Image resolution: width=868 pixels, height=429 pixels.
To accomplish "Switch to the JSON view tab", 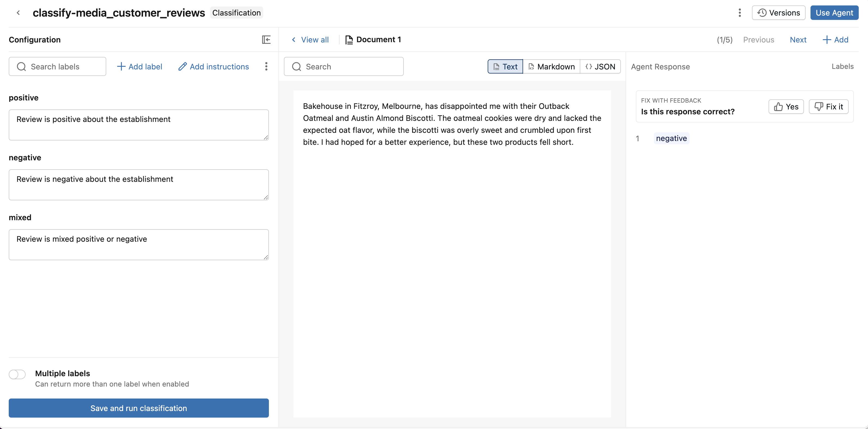I will pyautogui.click(x=600, y=66).
